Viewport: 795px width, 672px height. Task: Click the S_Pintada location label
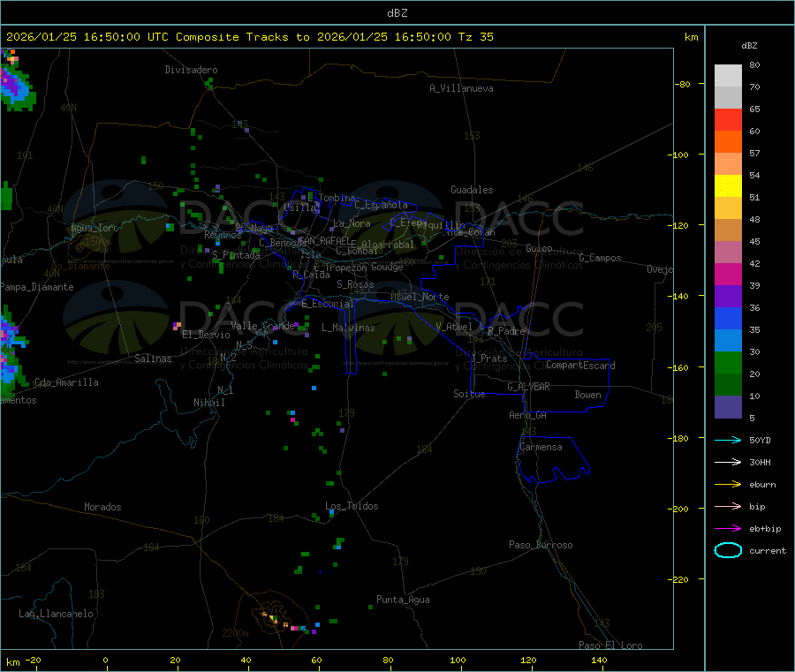pos(236,255)
